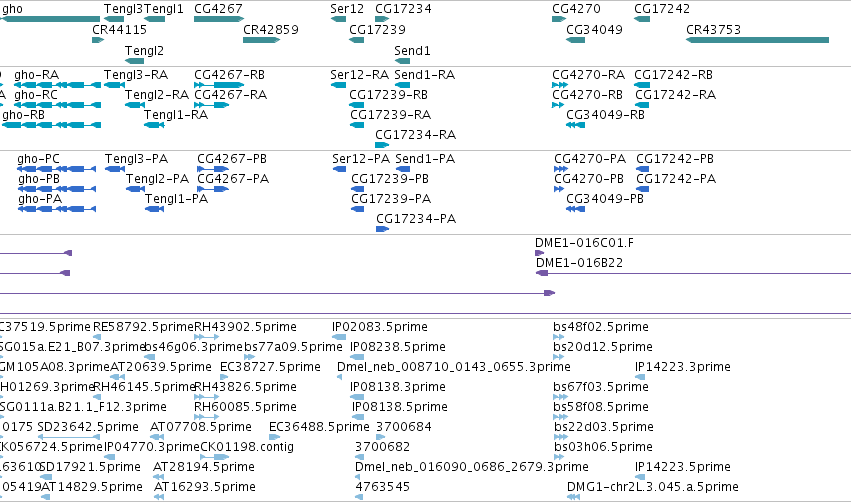Screen dimensions: 851x502
Task: Click the Ser12-RA transcript
Action: [338, 85]
